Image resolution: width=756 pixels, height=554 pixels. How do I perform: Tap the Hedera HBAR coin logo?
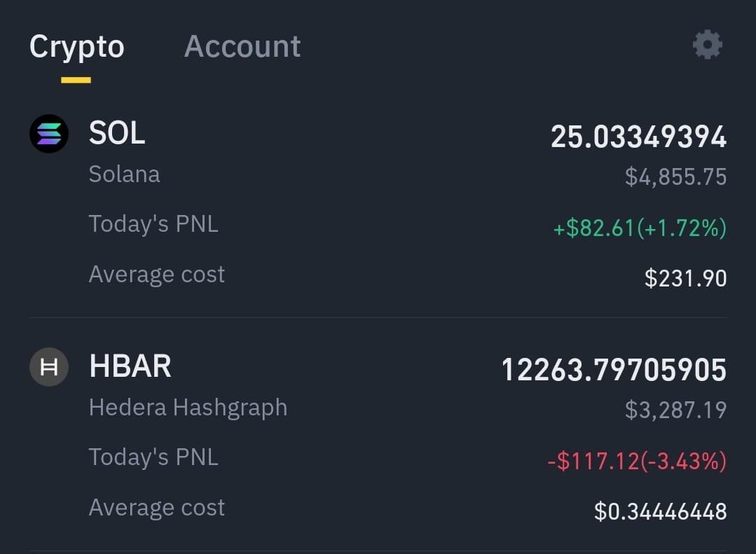[49, 367]
